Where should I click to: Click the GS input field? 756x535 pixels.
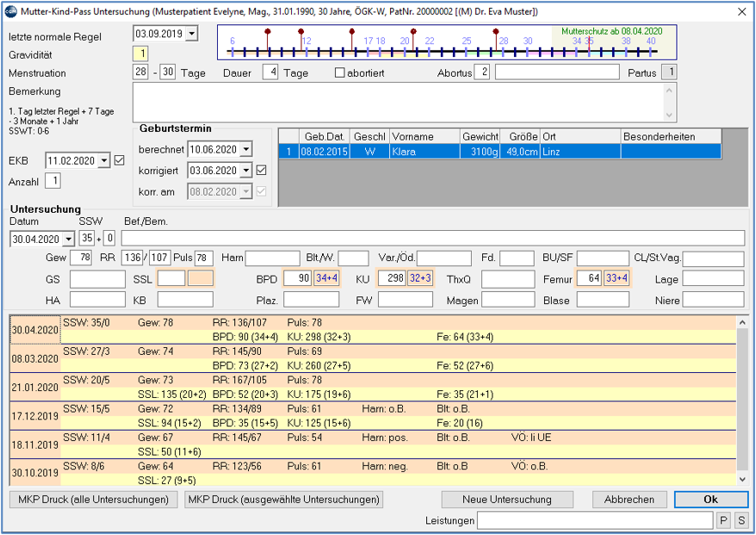pos(97,279)
